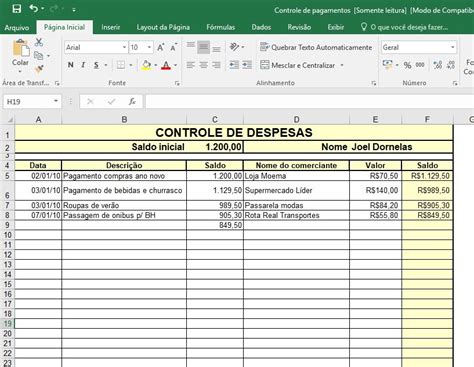474x367 pixels.
Task: Click the Decrease Decimal icon
Action: 451,65
